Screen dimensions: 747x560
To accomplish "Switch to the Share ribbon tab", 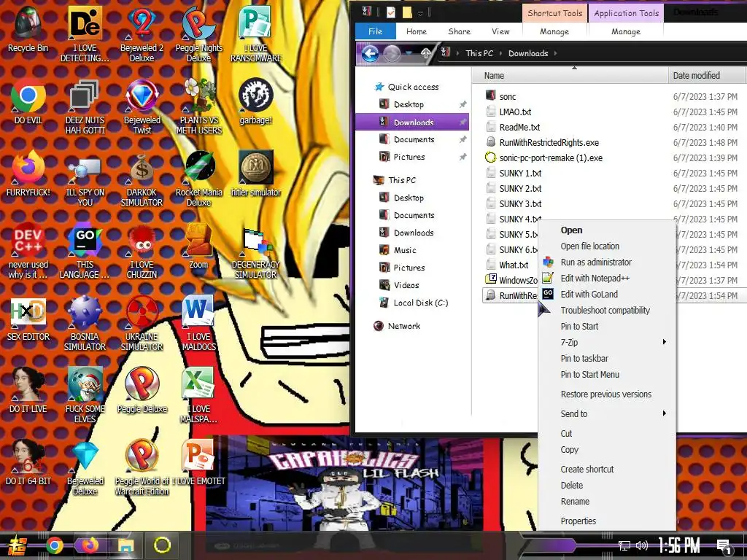I will pos(460,31).
